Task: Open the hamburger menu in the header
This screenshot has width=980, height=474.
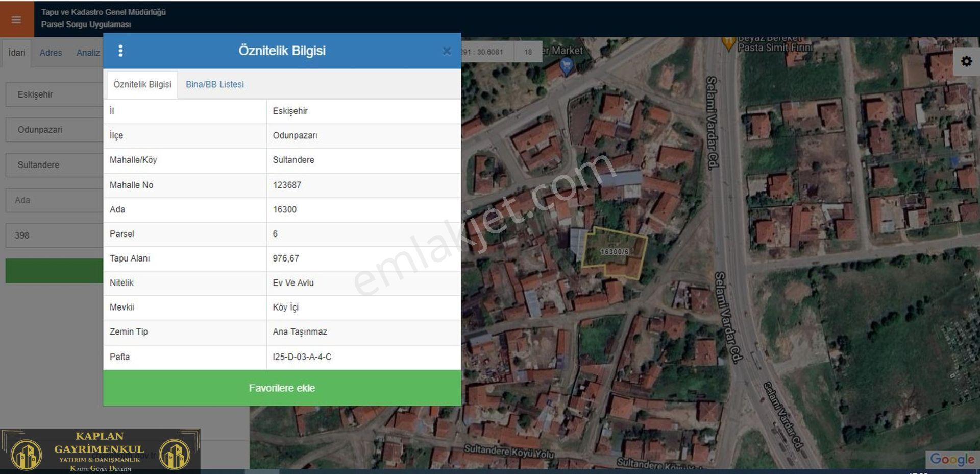Action: 16,19
